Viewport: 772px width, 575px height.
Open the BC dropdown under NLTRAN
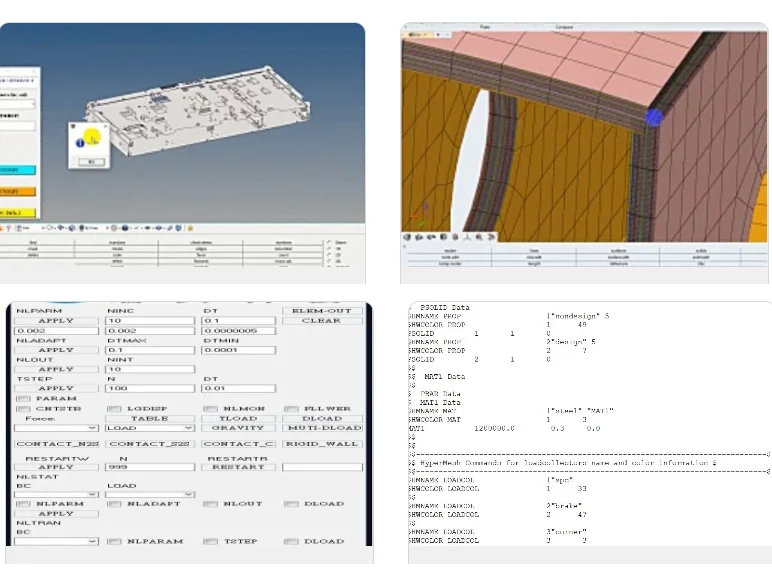pos(56,541)
